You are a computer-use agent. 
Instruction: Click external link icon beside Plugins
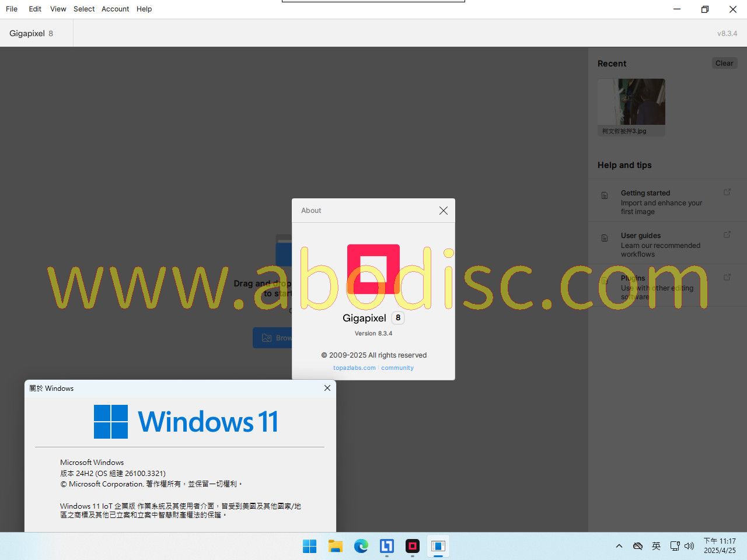(727, 277)
